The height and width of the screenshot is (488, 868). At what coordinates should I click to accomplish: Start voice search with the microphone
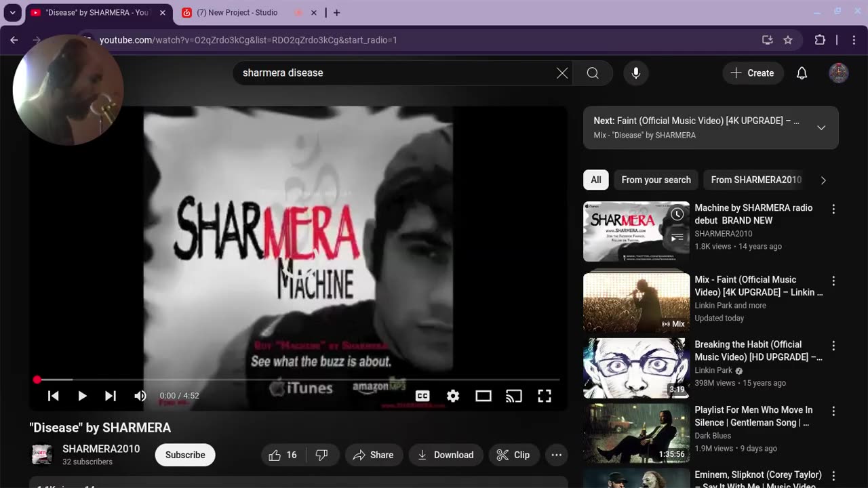coord(636,73)
